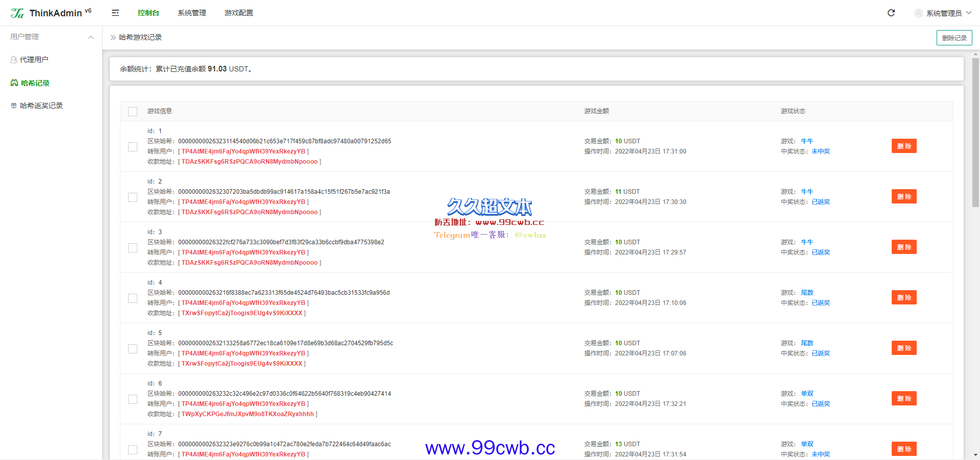
Task: Click the vertical scrollbar thumb
Action: tap(975, 133)
